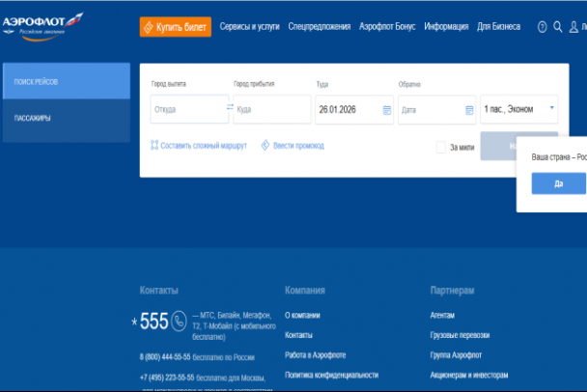The height and width of the screenshot is (392, 587).
Task: Confirm country with Да button
Action: [558, 183]
